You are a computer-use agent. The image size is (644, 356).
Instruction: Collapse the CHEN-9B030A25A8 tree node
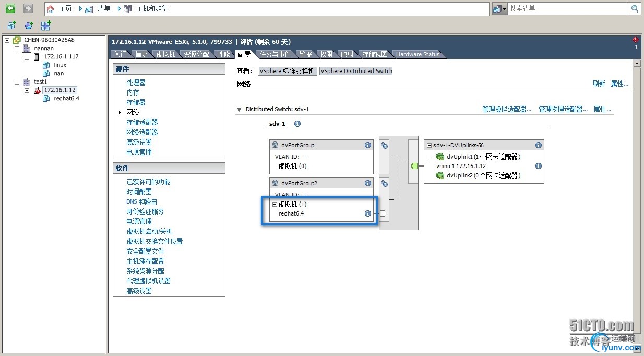(7, 40)
